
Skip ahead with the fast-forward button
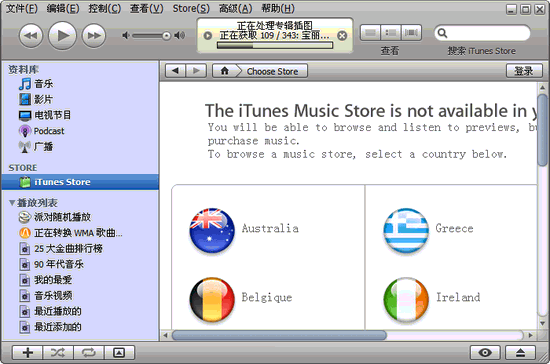tap(94, 35)
